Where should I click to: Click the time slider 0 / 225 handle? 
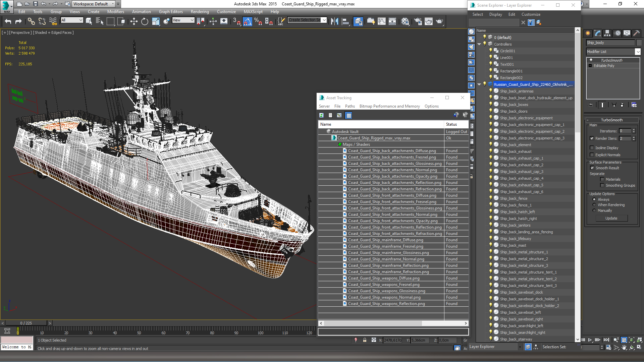pos(26,323)
